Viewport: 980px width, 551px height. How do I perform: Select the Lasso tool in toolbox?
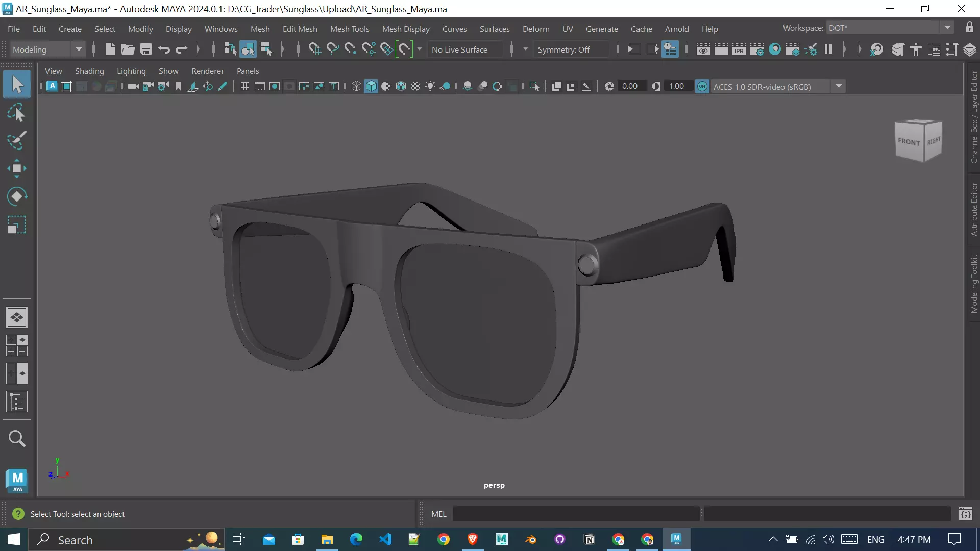[x=16, y=113]
